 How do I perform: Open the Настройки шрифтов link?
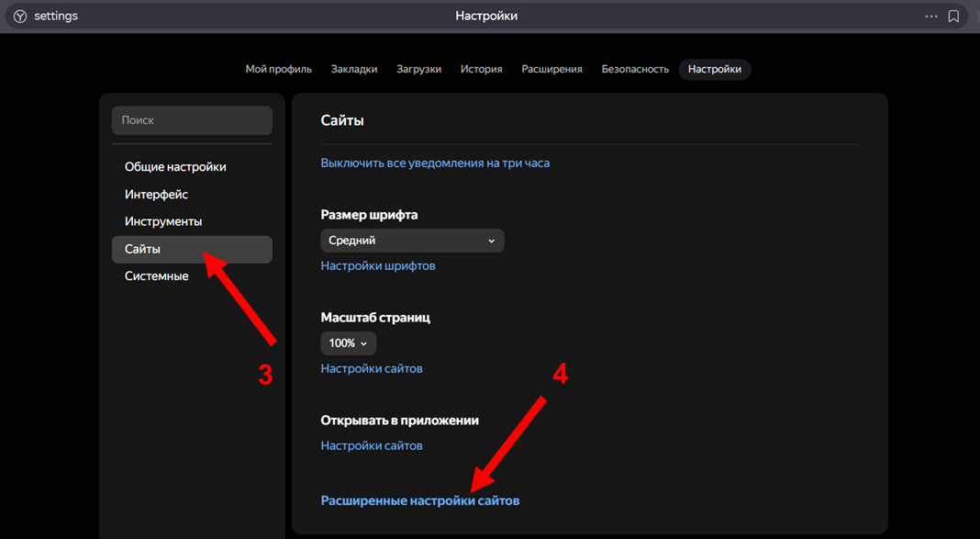pyautogui.click(x=378, y=266)
